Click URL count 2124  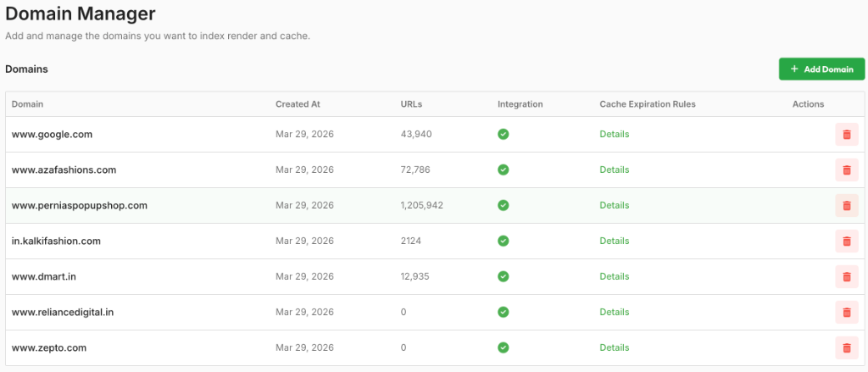coord(411,241)
